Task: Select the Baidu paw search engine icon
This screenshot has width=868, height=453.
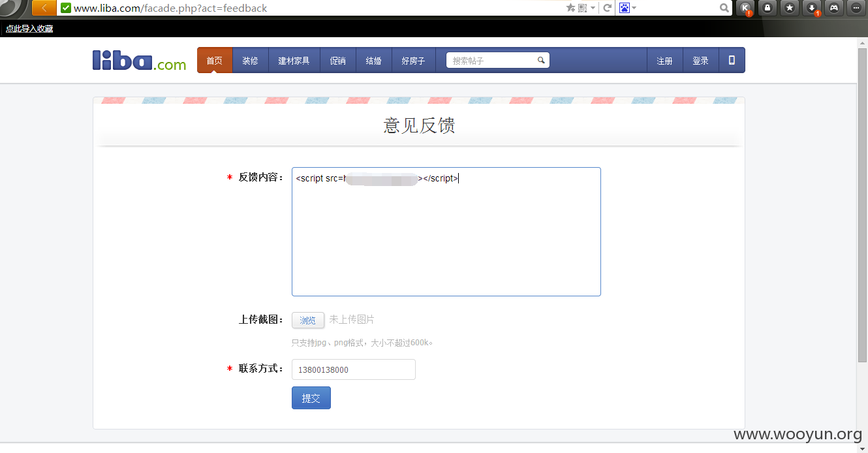Action: pos(624,8)
